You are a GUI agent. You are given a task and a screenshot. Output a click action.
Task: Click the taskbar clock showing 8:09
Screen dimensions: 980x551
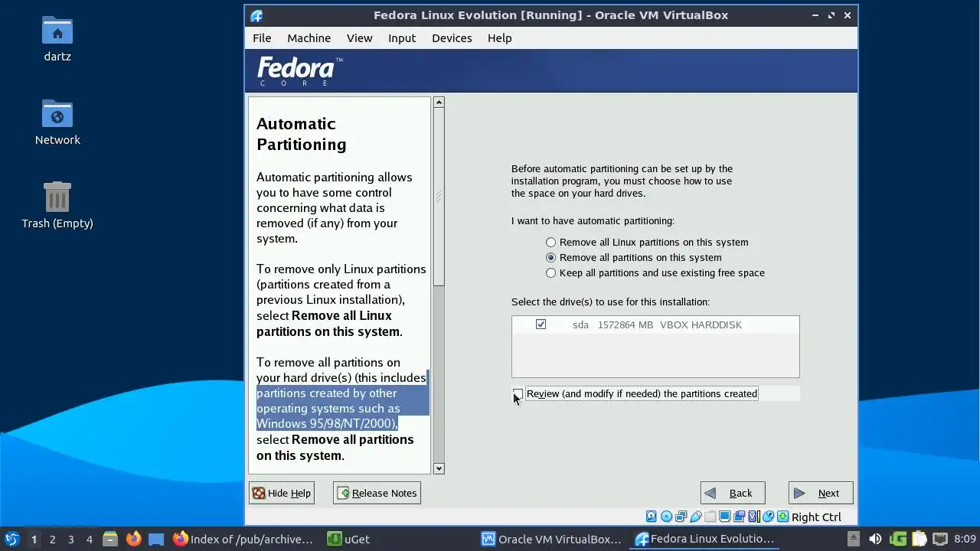click(x=965, y=539)
